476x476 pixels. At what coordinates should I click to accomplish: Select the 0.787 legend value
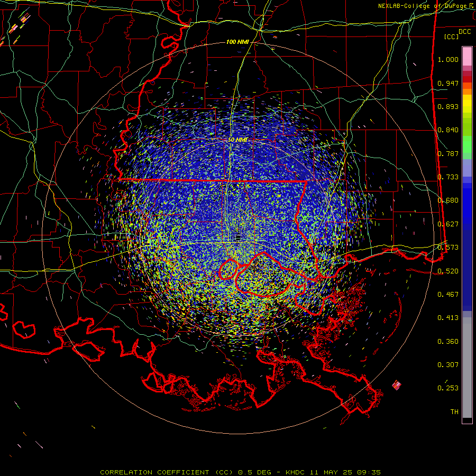pyautogui.click(x=448, y=153)
